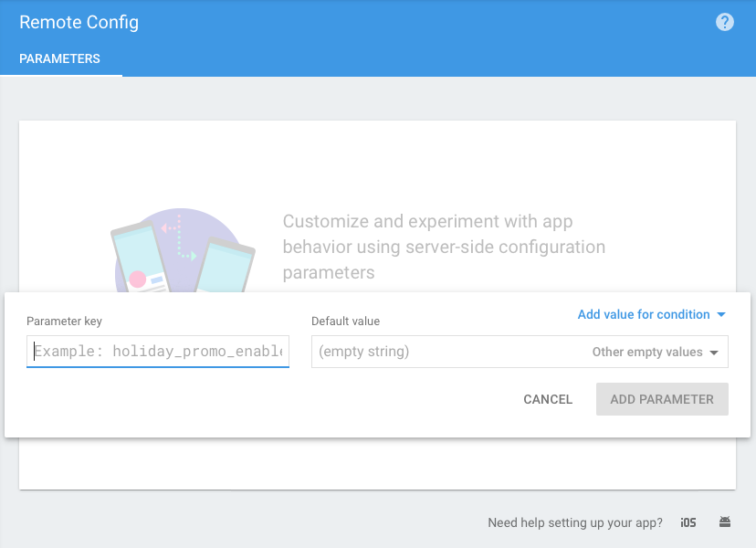Viewport: 756px width, 548px height.
Task: Click 'Customize and experiment with app' text
Action: pyautogui.click(x=427, y=221)
